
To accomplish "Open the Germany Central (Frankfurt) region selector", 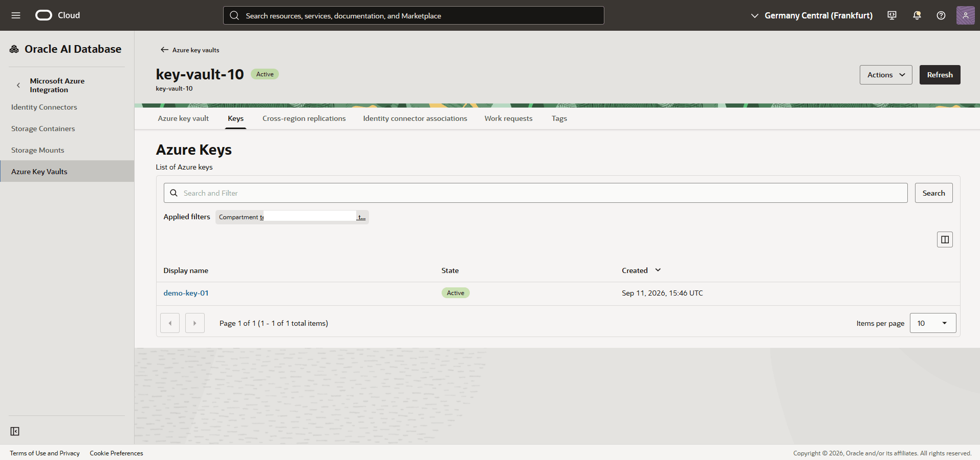I will coord(812,15).
